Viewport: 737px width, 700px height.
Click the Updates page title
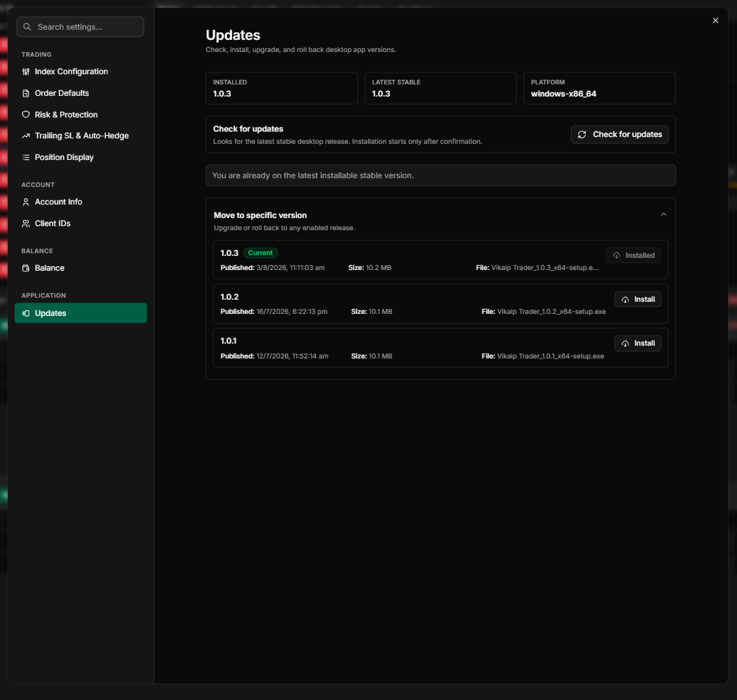coord(233,35)
